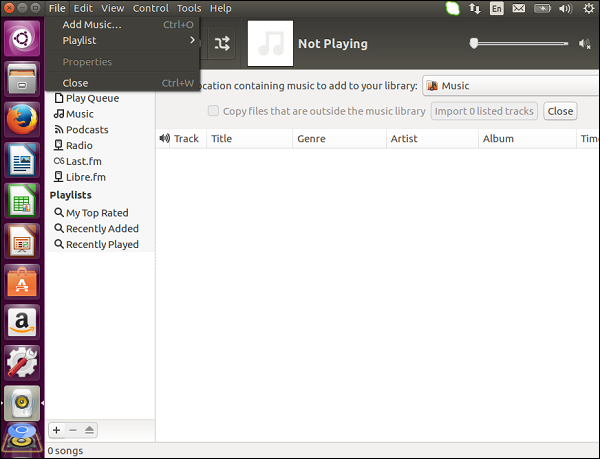The height and width of the screenshot is (459, 600).
Task: Choose Close in the File menu
Action: (x=122, y=83)
